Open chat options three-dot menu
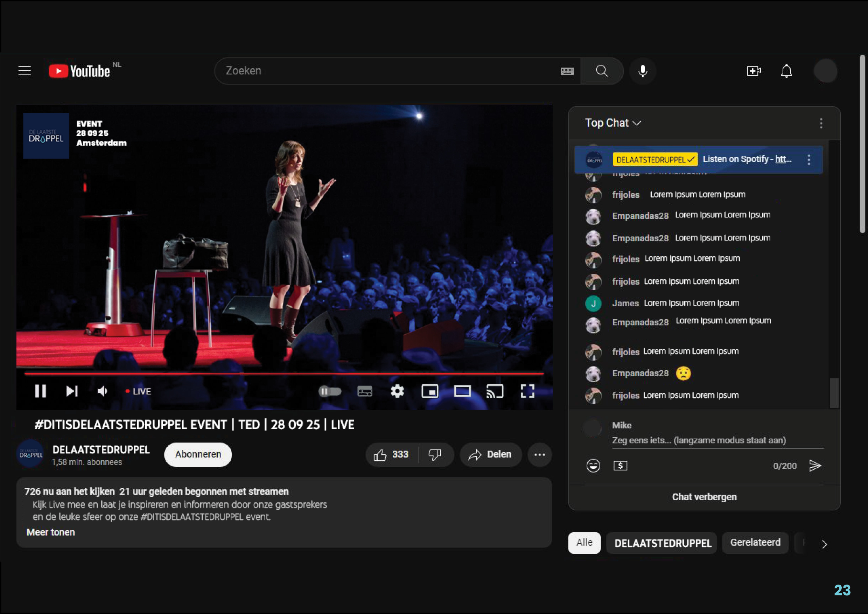This screenshot has height=614, width=868. (x=821, y=123)
